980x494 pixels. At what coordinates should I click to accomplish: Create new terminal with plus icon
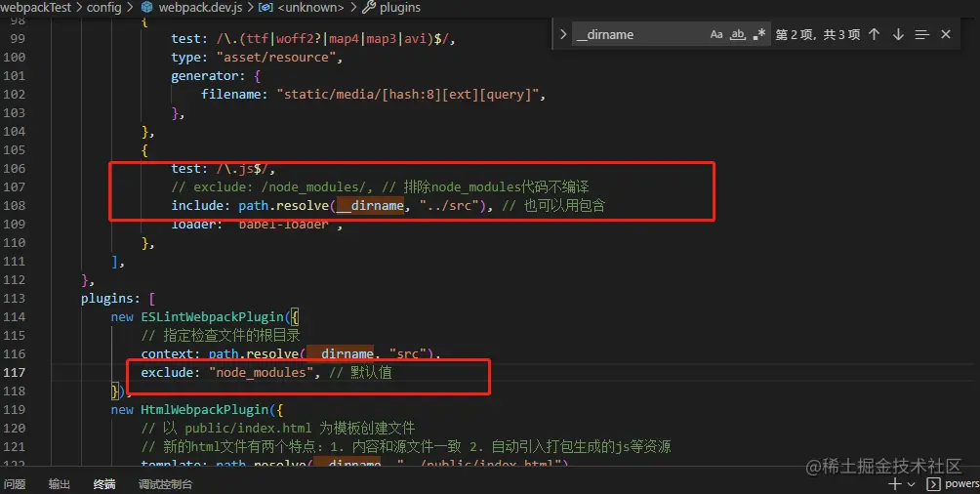894,484
